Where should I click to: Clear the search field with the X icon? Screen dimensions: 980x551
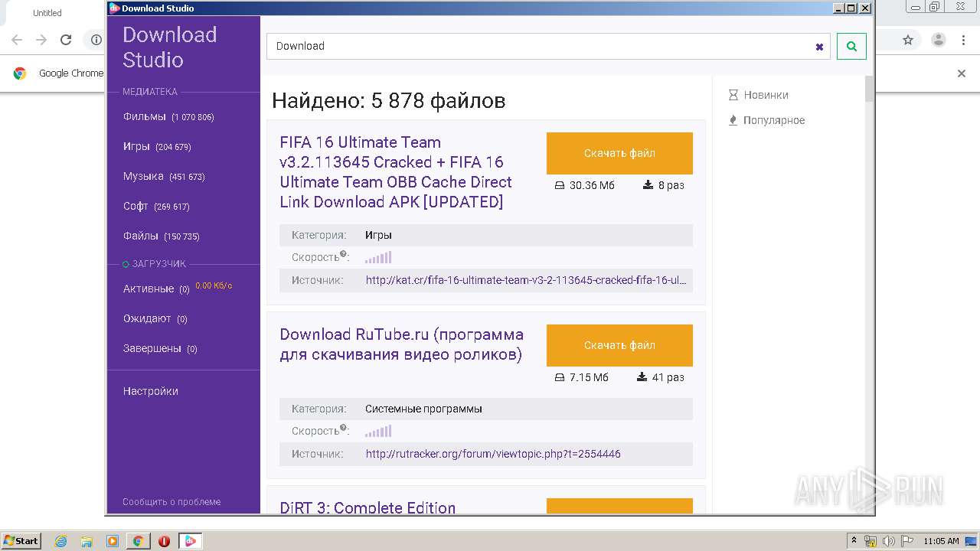(819, 47)
